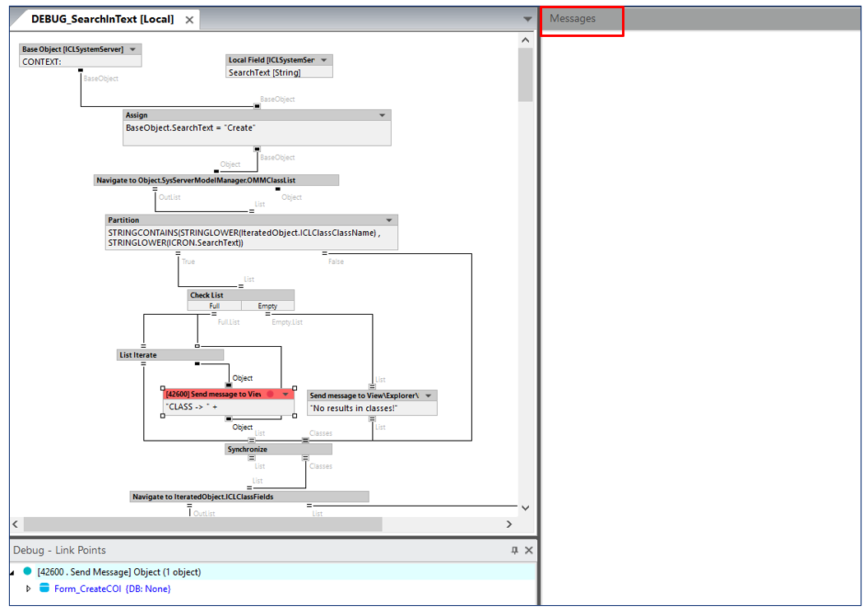Open Partition node dropdown arrow
868x610 pixels.
tap(389, 220)
